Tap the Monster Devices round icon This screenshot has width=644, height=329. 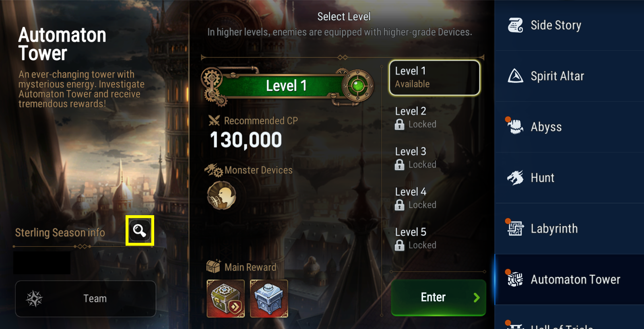tap(221, 195)
